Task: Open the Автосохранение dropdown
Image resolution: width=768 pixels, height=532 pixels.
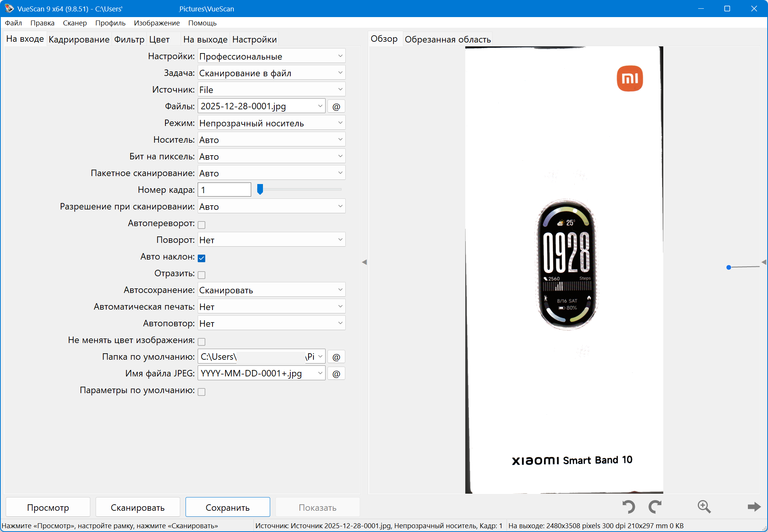Action: [271, 290]
